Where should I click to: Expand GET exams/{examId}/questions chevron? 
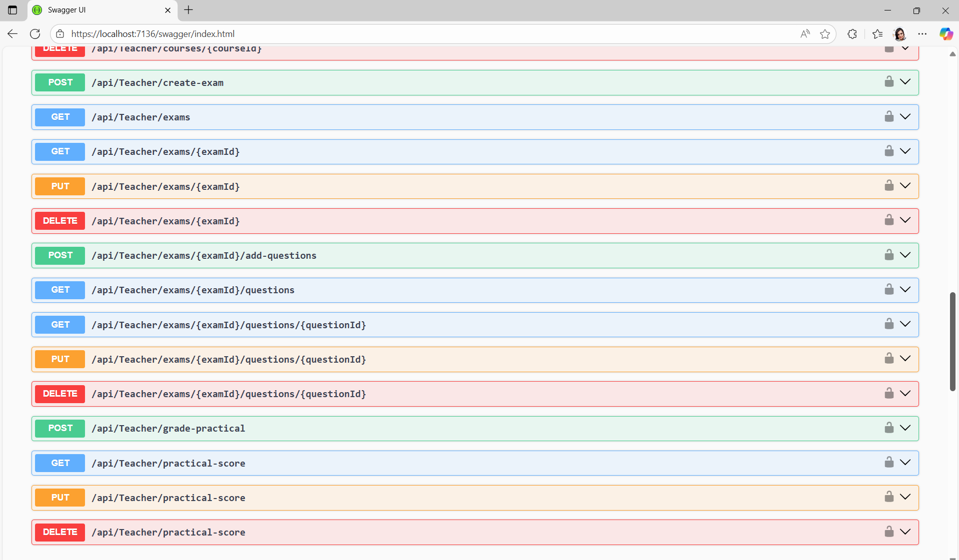pos(905,290)
